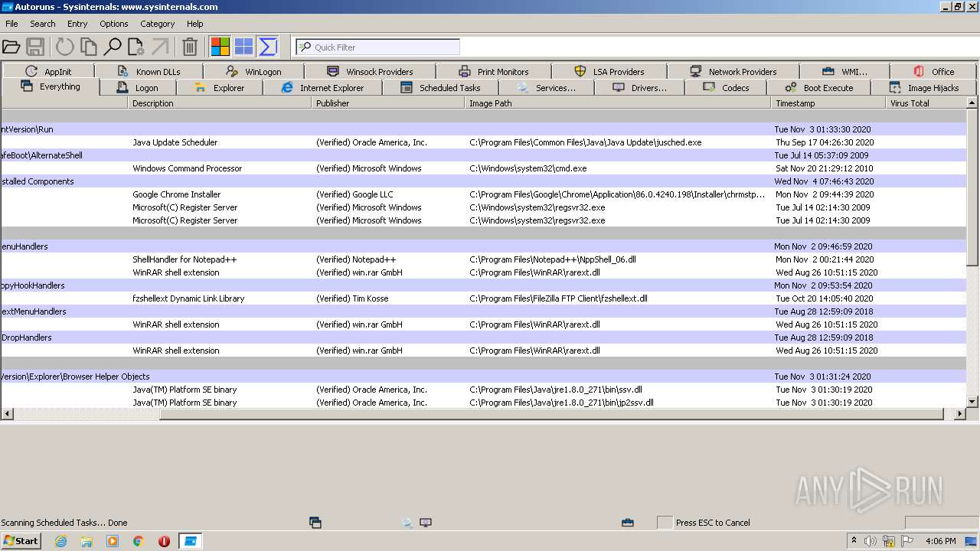Switch to the WinLogon tab
This screenshot has height=551, width=980.
point(253,71)
